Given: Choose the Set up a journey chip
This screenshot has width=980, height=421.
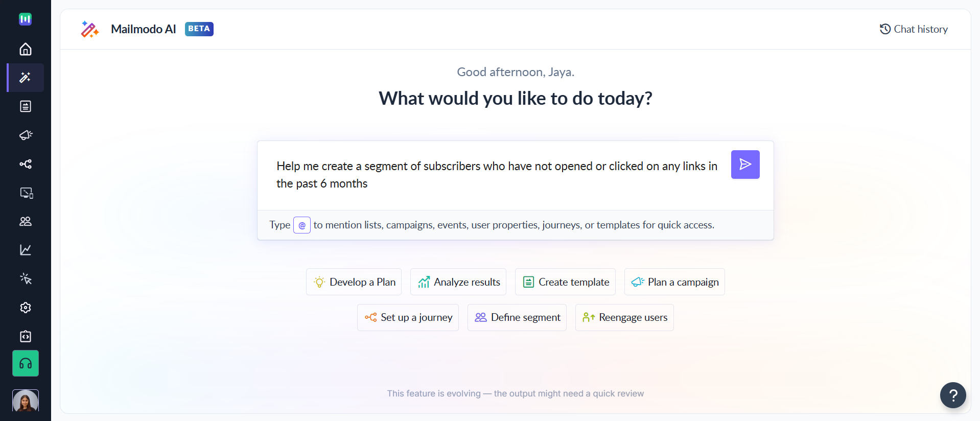Looking at the screenshot, I should (408, 317).
